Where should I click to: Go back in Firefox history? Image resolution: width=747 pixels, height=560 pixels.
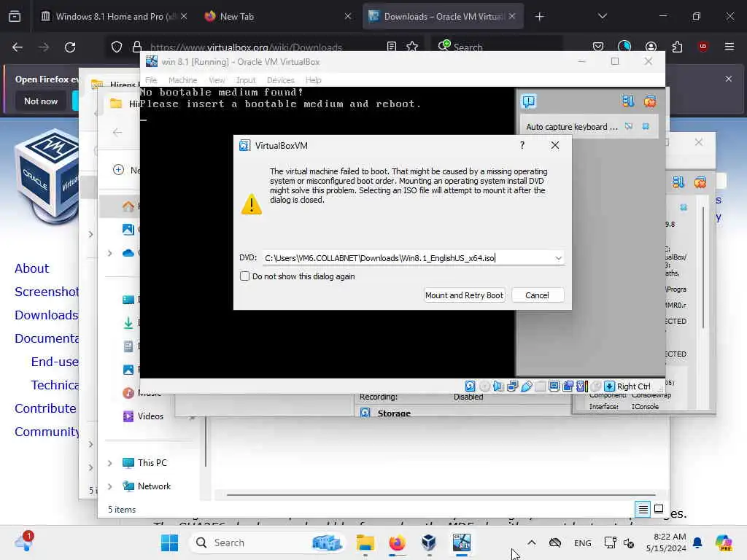(18, 47)
